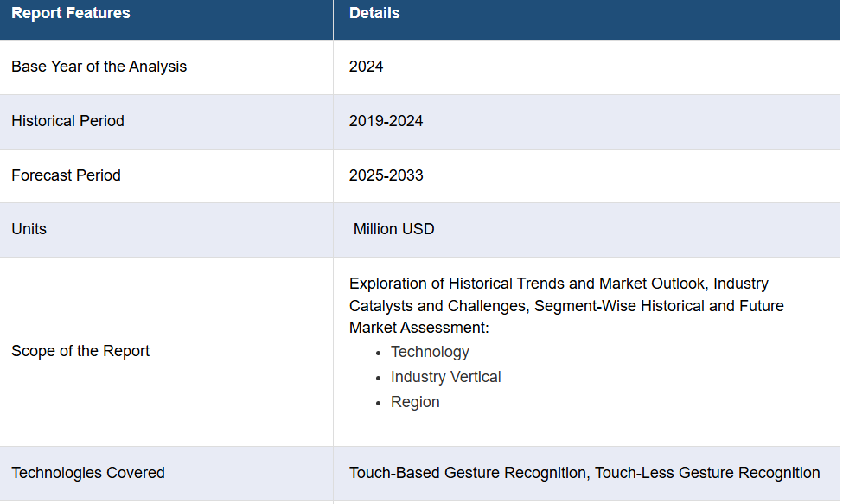Click the Exploration of Historical Trends paragraph
The height and width of the screenshot is (504, 843).
559,284
